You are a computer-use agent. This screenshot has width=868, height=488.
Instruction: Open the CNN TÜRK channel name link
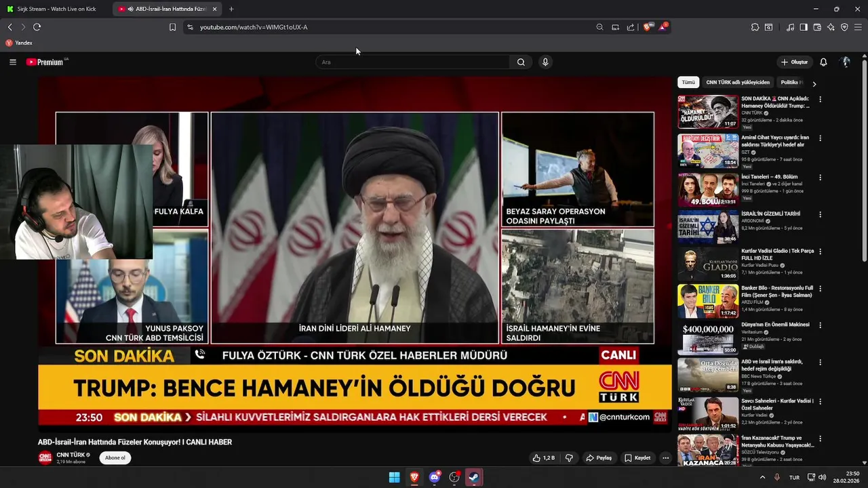pos(71,455)
